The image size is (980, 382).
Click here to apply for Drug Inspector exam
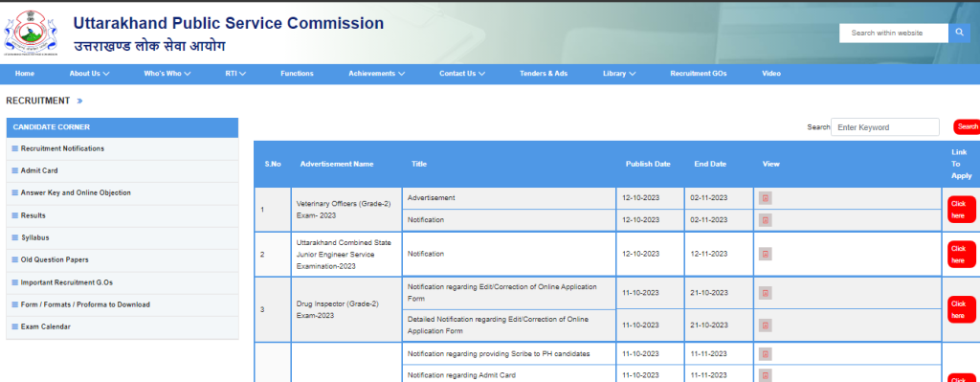(961, 309)
